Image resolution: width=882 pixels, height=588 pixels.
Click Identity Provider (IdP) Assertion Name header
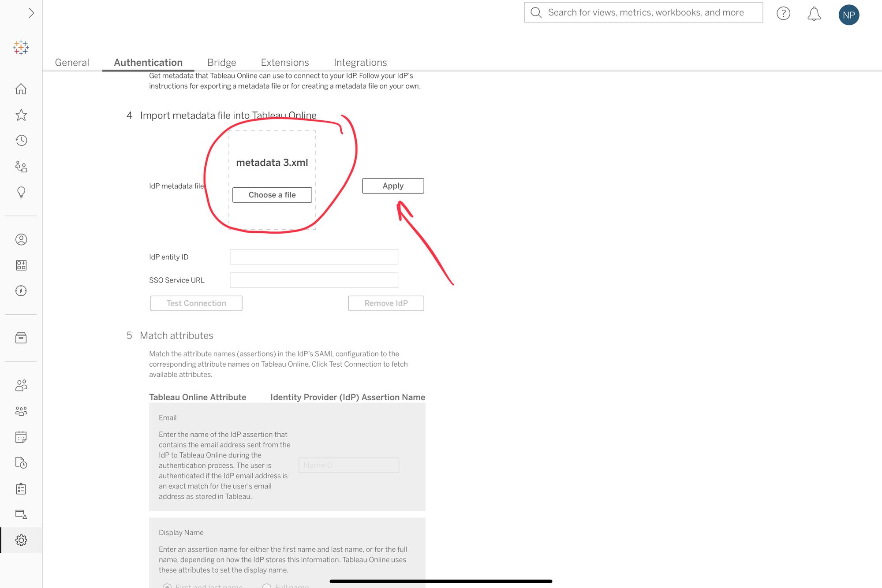pyautogui.click(x=348, y=397)
